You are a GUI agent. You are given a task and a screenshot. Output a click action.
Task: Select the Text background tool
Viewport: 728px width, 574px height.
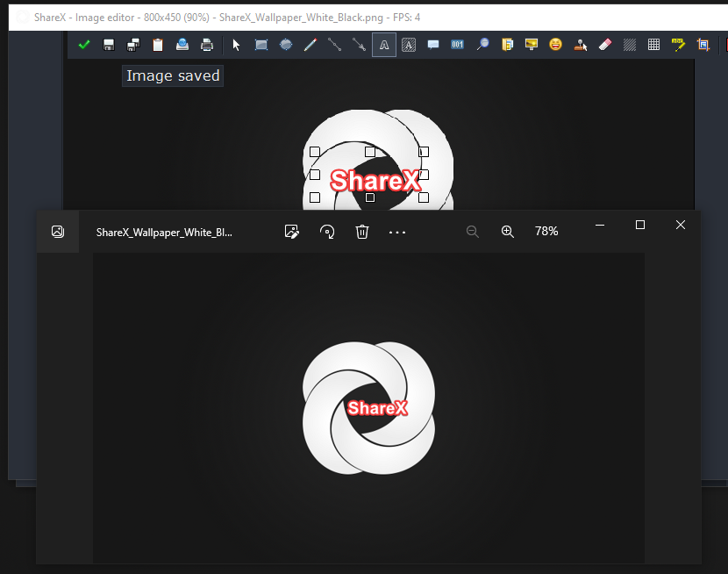[x=409, y=45]
